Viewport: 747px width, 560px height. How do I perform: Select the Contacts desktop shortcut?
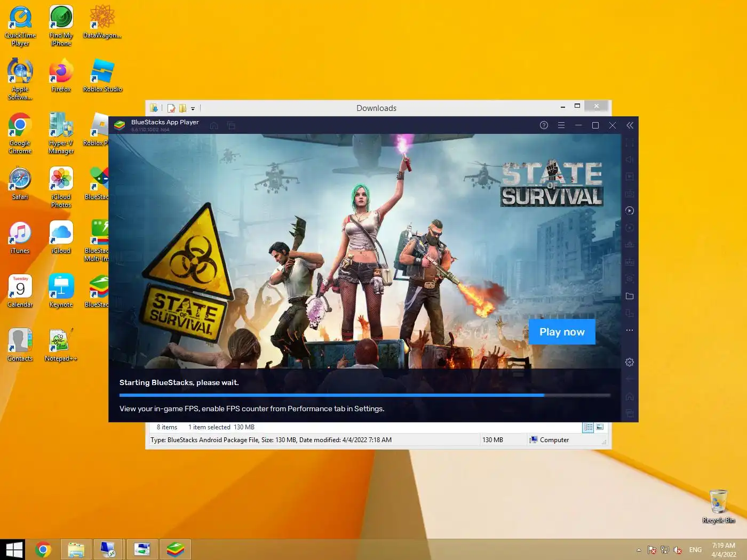pos(20,345)
